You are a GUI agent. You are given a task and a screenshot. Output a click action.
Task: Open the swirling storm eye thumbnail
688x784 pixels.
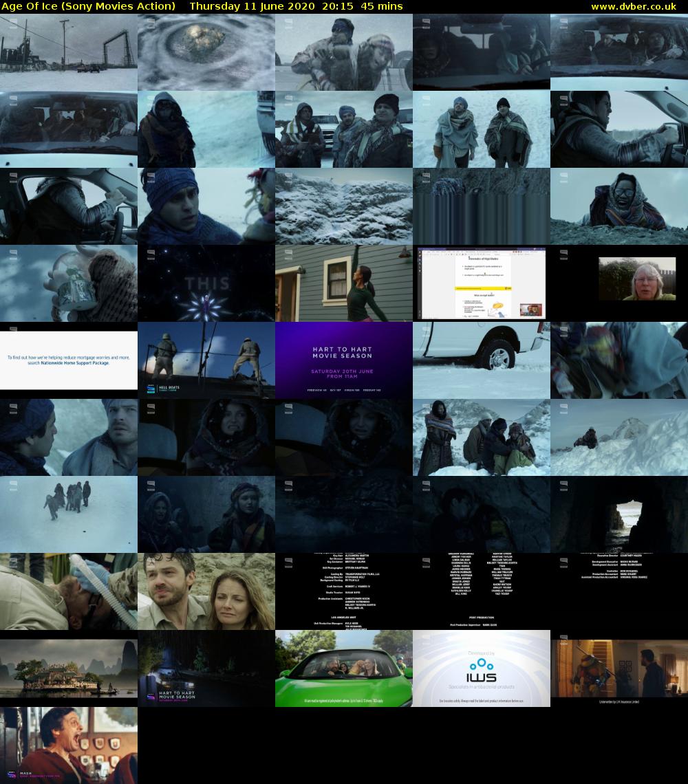tap(206, 52)
